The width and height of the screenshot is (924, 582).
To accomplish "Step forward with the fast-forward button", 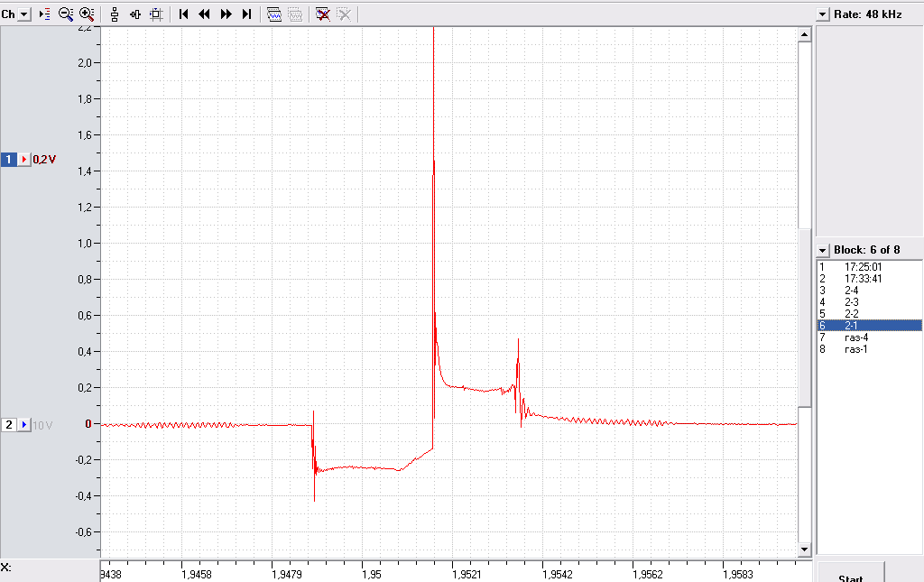I will coord(226,14).
